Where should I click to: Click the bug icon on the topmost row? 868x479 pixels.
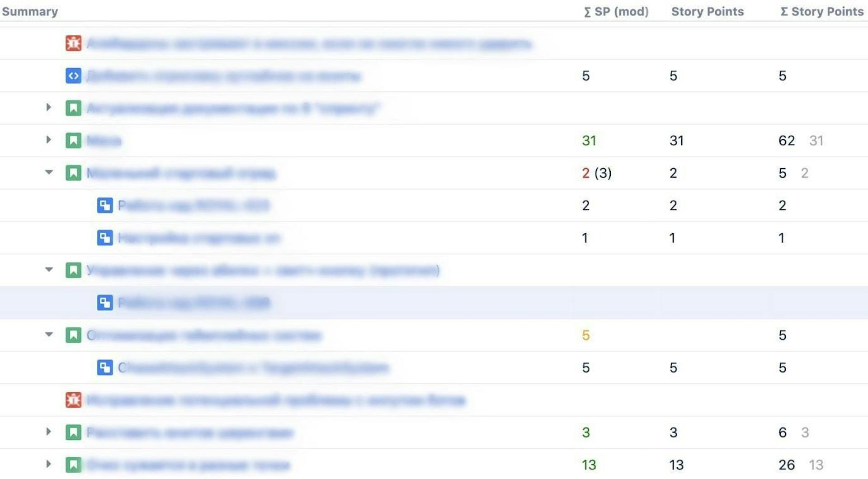(73, 43)
